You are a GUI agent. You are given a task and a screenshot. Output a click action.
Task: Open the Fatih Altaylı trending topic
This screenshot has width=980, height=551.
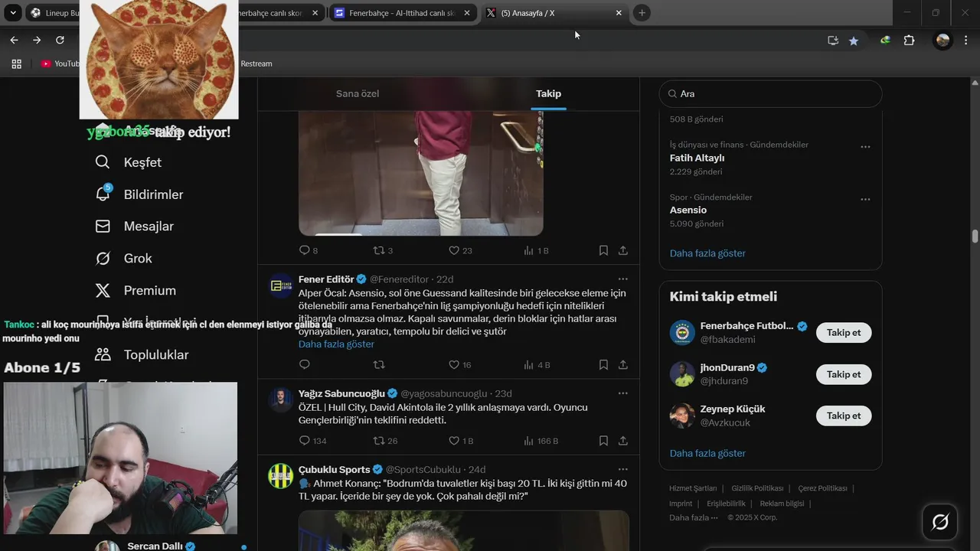click(770, 158)
